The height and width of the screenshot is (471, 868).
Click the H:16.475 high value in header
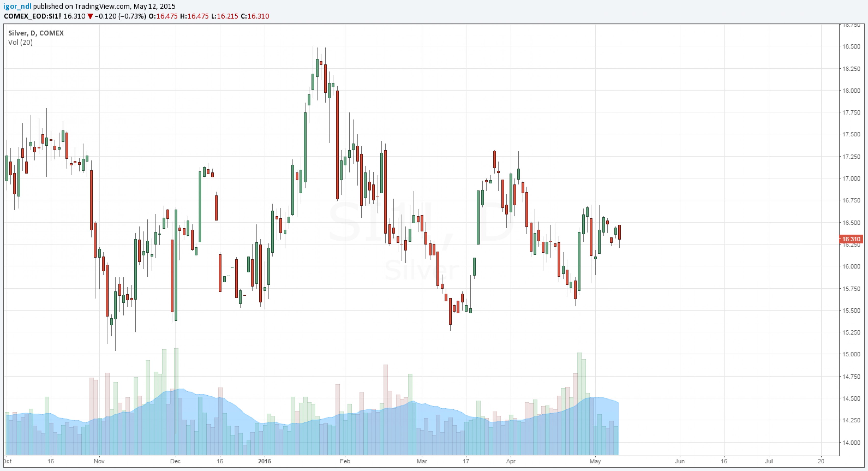(194, 16)
